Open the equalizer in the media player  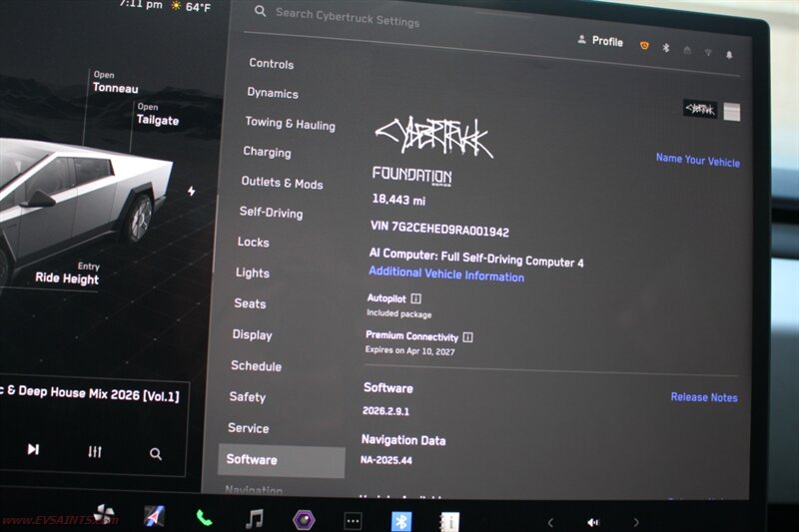pyautogui.click(x=95, y=452)
